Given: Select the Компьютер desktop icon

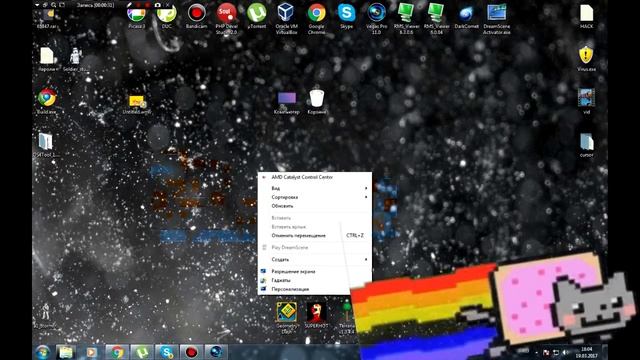Looking at the screenshot, I should (x=287, y=102).
